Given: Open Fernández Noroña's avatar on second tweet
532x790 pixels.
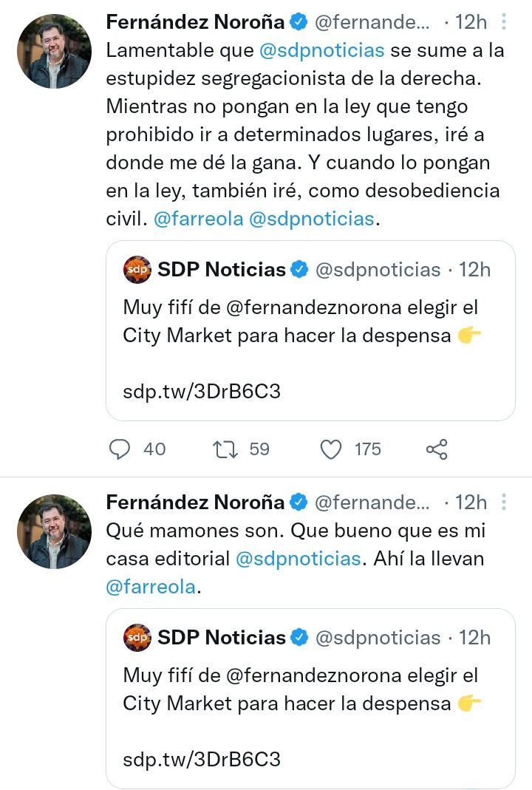Looking at the screenshot, I should (54, 531).
